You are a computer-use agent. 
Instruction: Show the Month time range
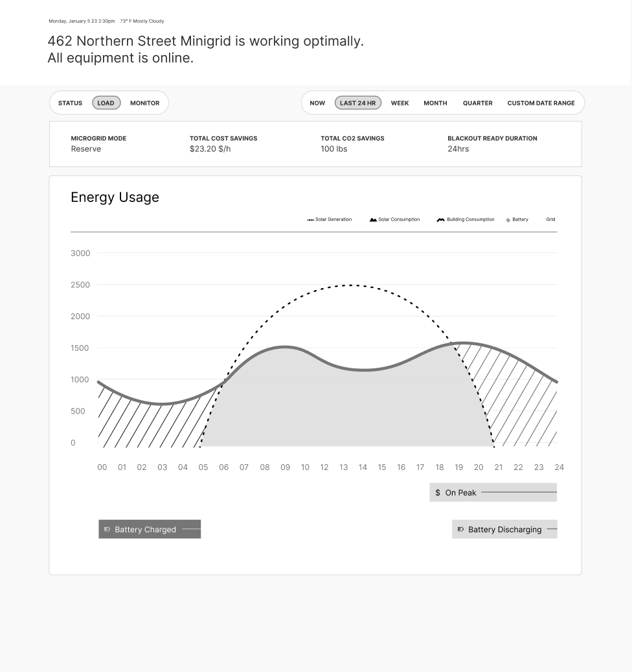(x=435, y=103)
